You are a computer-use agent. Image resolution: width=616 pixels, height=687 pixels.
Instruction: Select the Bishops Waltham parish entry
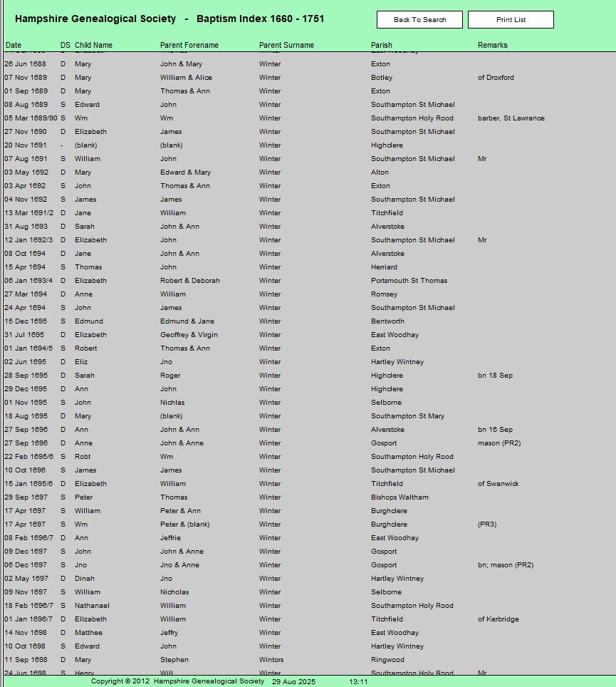pyautogui.click(x=400, y=497)
